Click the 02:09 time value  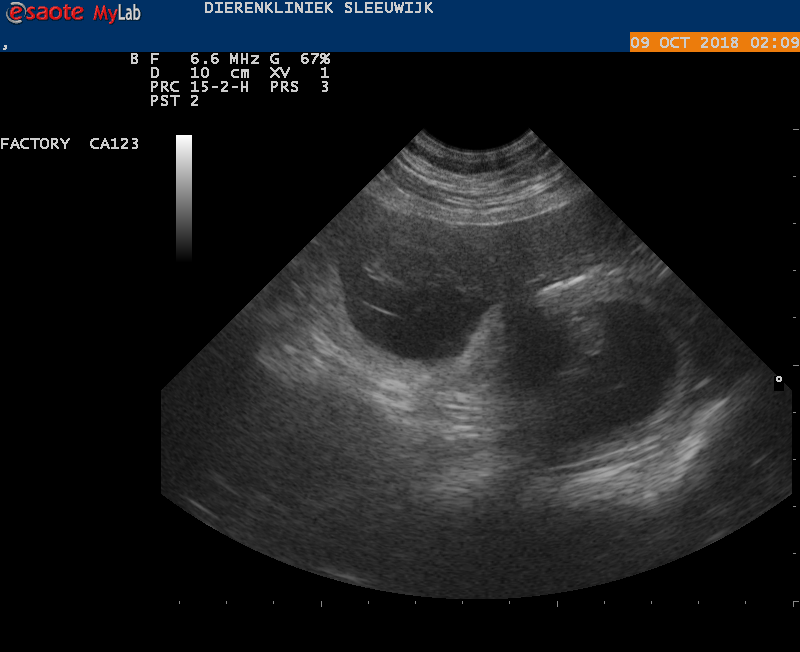tap(774, 42)
